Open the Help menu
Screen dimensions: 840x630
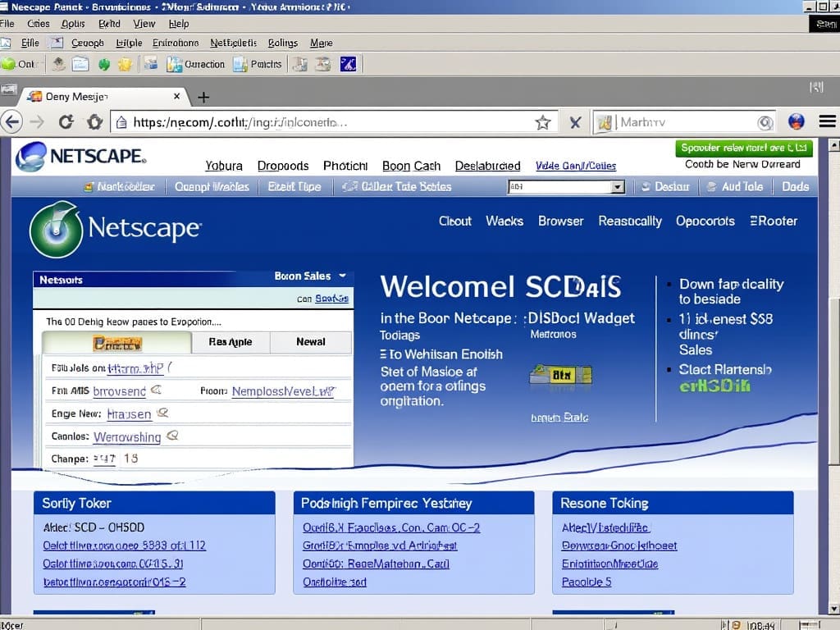(178, 24)
